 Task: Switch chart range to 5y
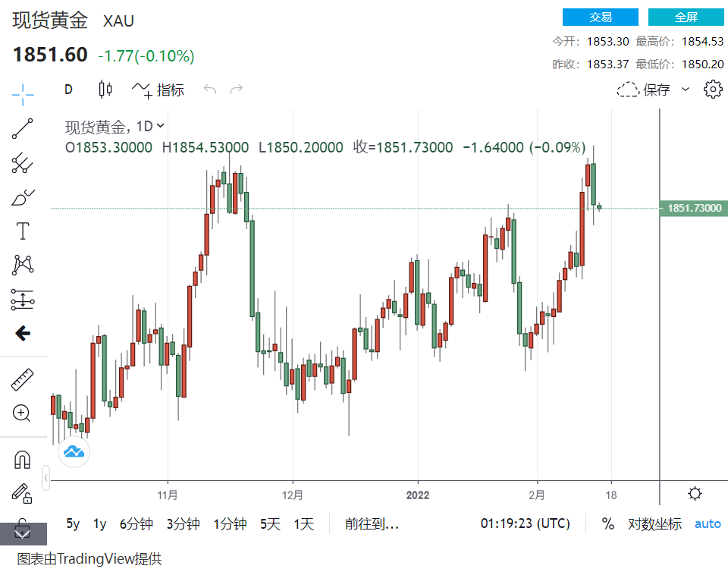pos(73,523)
